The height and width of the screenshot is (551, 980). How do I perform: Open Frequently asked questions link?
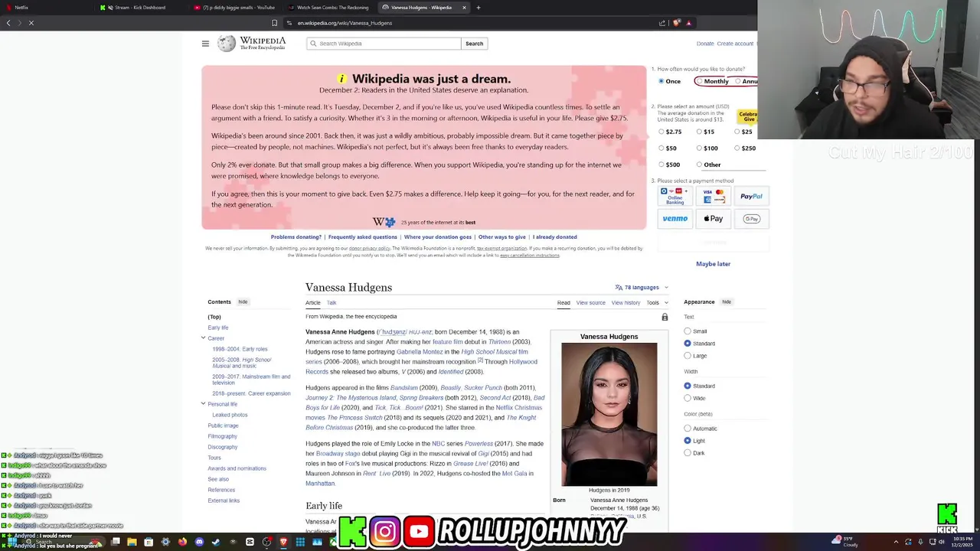[363, 237]
